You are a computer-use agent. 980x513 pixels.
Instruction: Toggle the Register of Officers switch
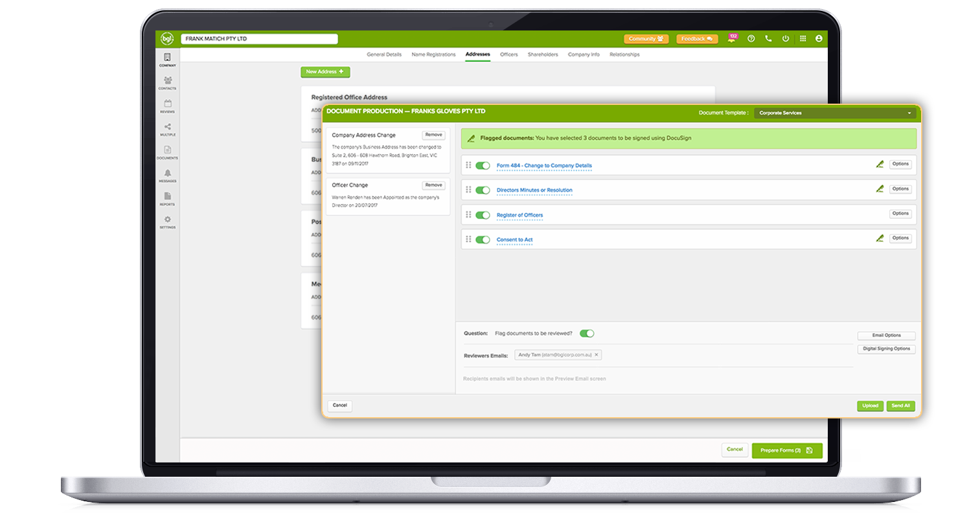483,215
